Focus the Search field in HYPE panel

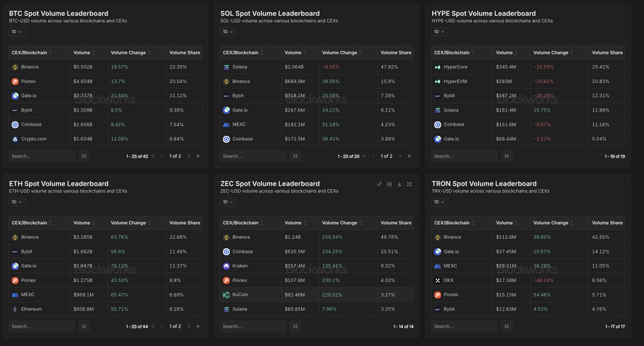[464, 156]
